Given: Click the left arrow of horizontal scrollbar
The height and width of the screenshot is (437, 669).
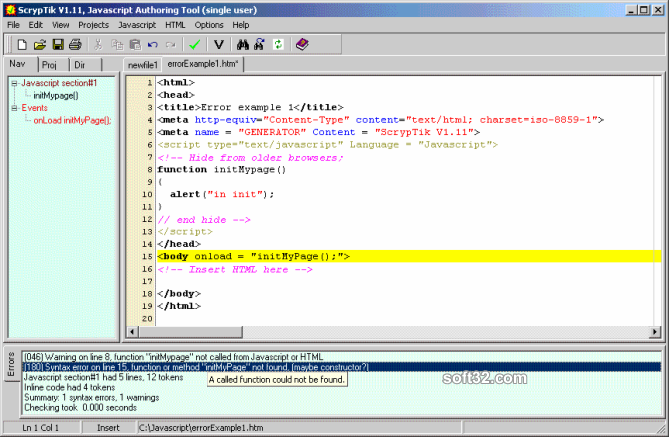Looking at the screenshot, I should (x=132, y=332).
